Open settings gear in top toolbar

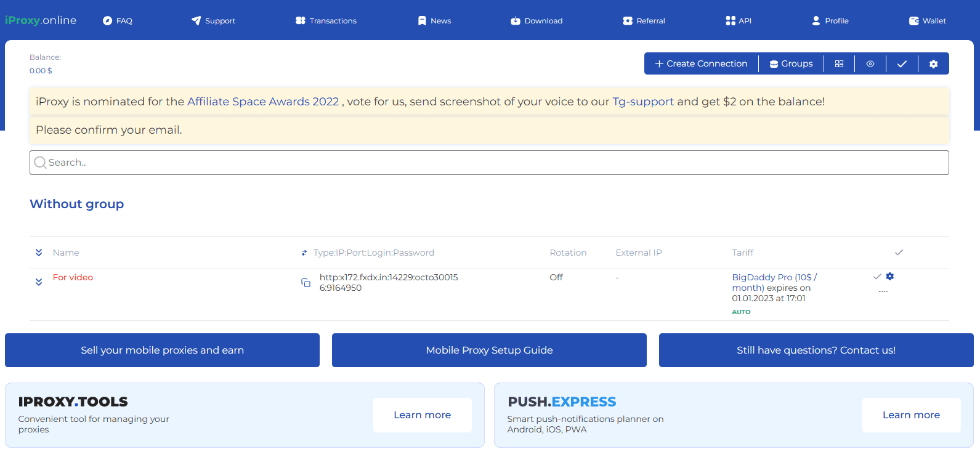tap(933, 64)
